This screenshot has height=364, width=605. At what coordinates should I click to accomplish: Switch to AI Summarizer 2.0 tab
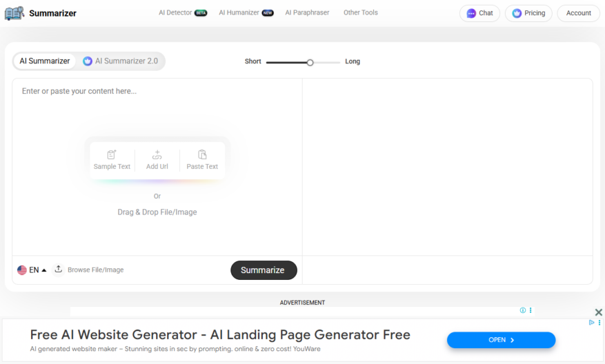(121, 61)
